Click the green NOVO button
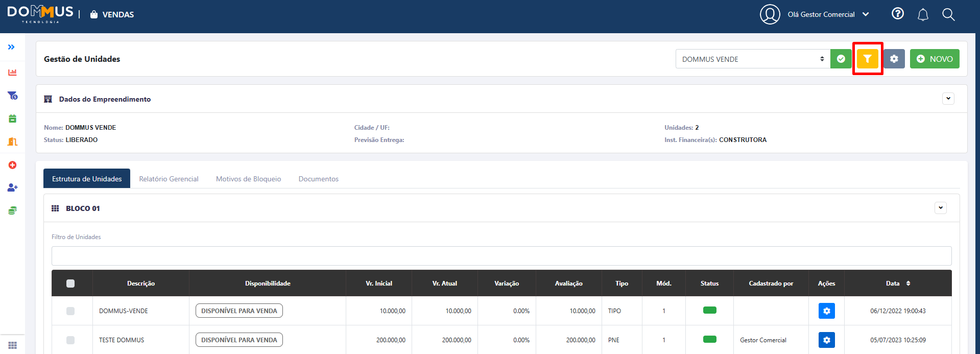Viewport: 980px width, 354px height. [934, 59]
